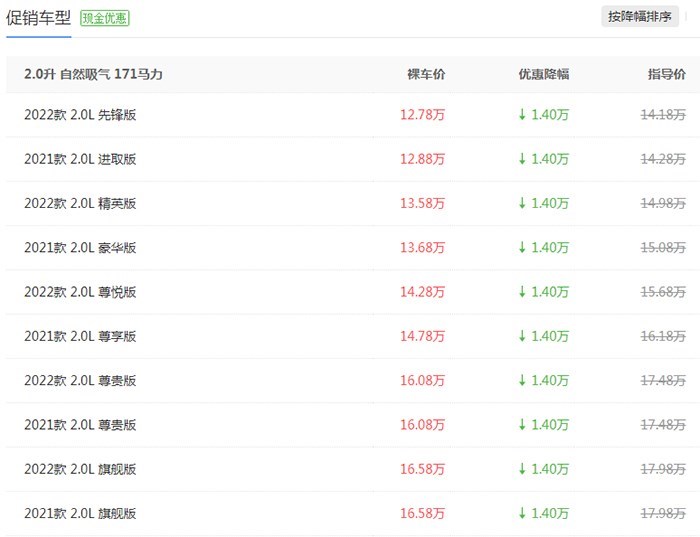Click the 12.78万 price of 先锋版
This screenshot has width=700, height=537.
[422, 115]
